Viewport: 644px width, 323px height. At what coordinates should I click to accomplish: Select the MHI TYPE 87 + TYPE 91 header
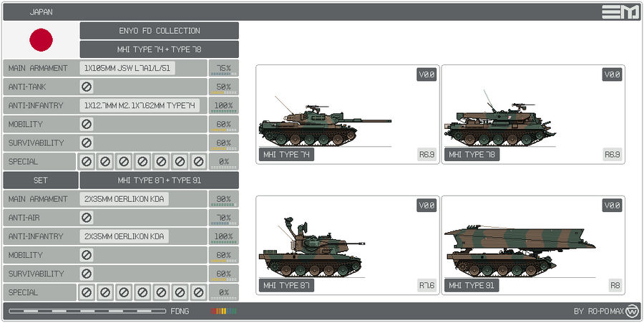[x=160, y=180]
